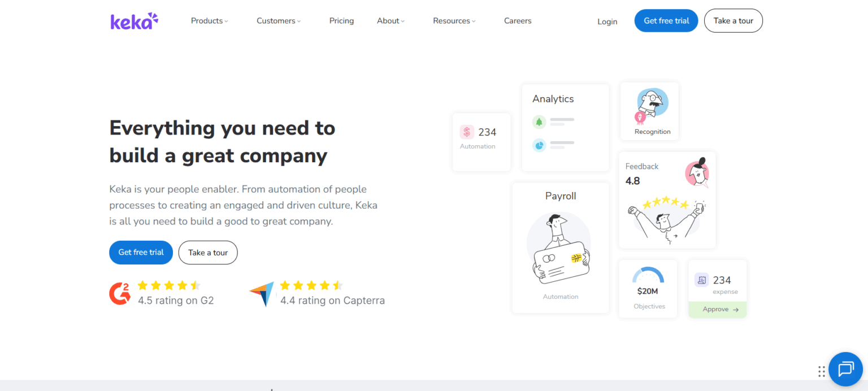The width and height of the screenshot is (868, 391).
Task: Click the purple expense receipt icon
Action: tap(702, 280)
